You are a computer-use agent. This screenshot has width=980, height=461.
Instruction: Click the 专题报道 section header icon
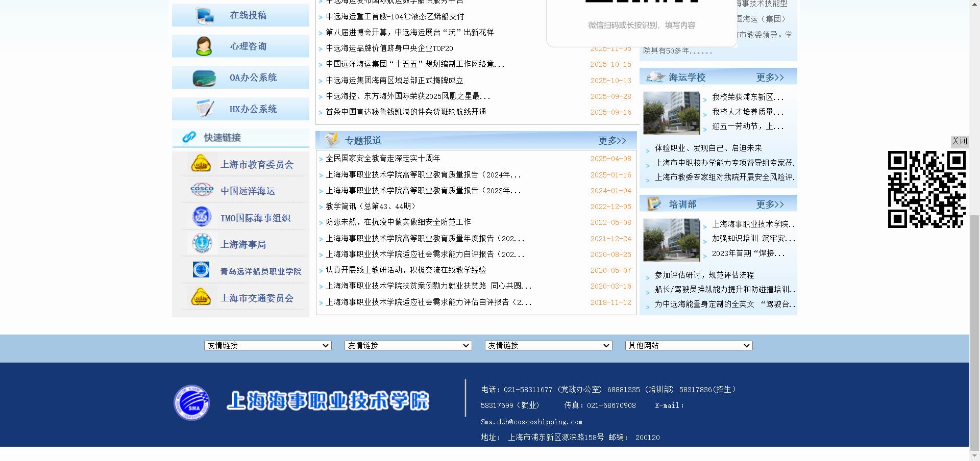[x=333, y=140]
